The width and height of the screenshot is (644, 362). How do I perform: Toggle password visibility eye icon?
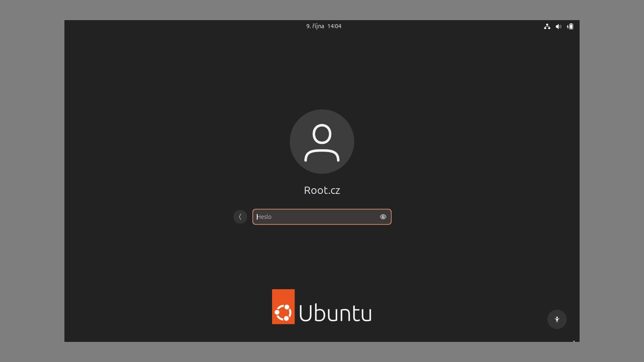(x=383, y=217)
